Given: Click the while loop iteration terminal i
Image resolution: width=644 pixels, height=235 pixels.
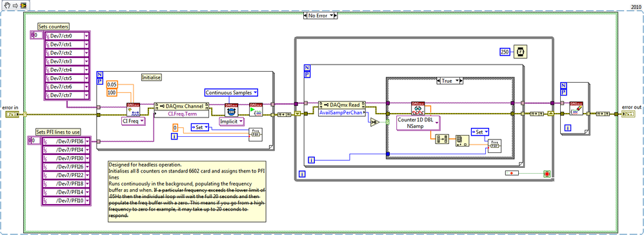Looking at the screenshot, I should (x=302, y=174).
